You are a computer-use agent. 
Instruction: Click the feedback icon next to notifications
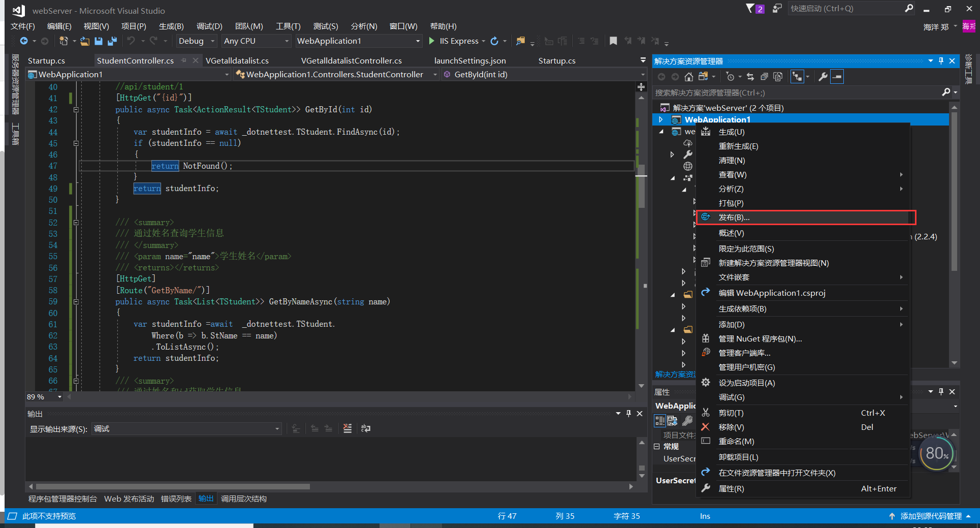coord(777,8)
